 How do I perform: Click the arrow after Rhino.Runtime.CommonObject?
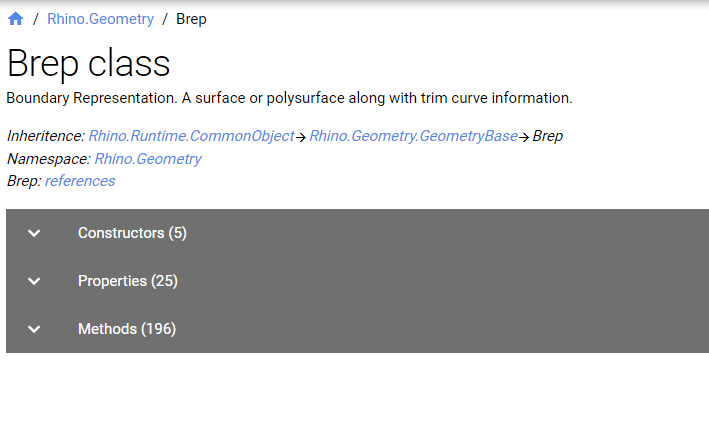301,137
